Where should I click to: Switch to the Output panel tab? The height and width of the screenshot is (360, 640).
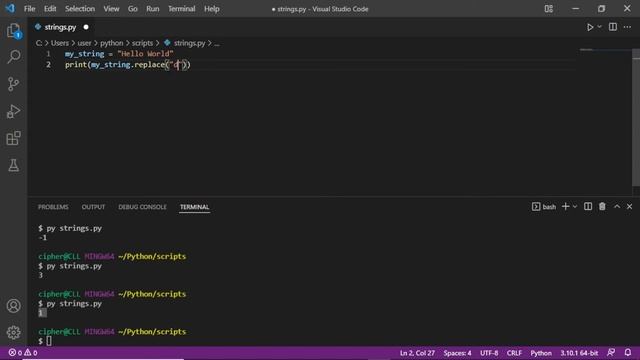93,207
